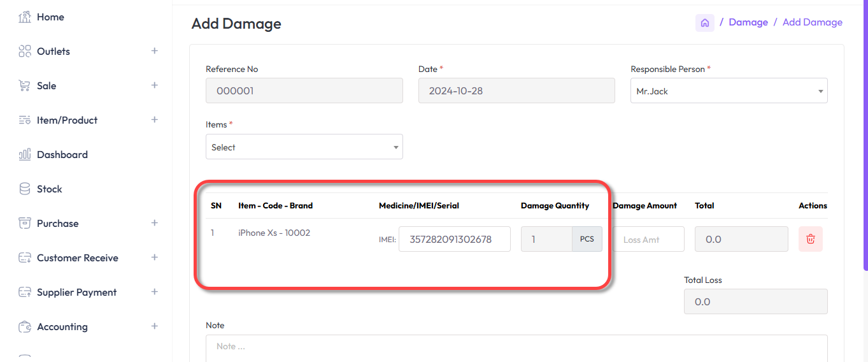Click the Loss Amt input field

(648, 240)
